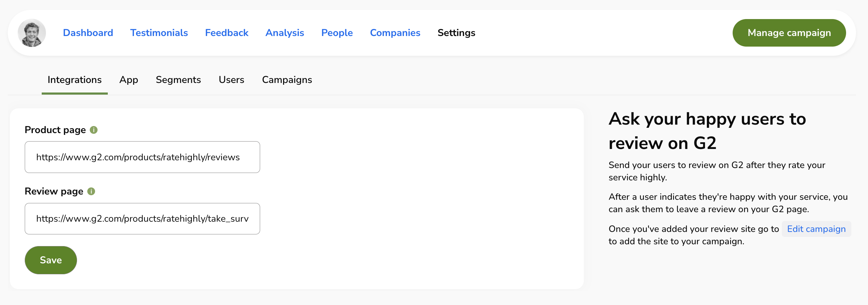Go to the Companies page
The height and width of the screenshot is (305, 868).
point(395,33)
